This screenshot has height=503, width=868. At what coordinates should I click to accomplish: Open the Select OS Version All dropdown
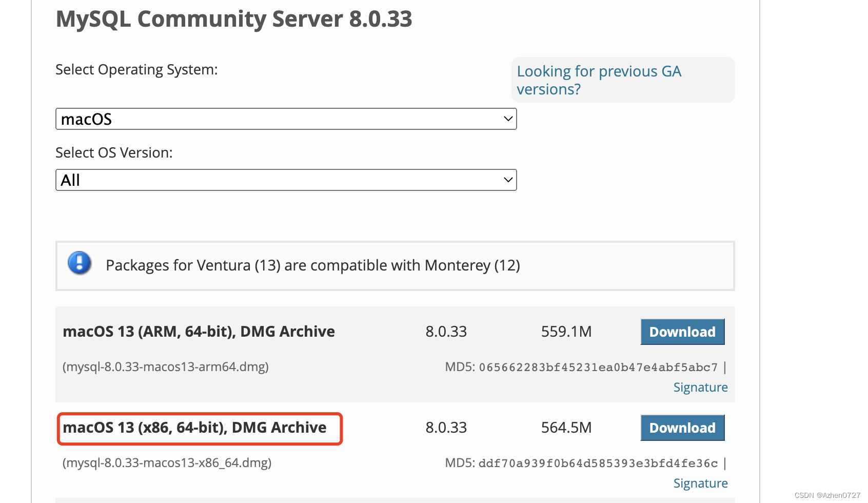coord(286,180)
